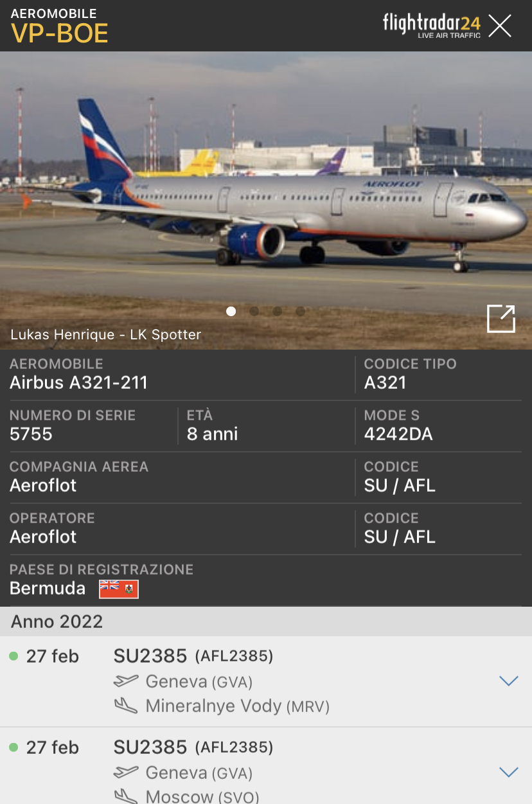Tap green status dot of first flight
The width and height of the screenshot is (532, 804).
pyautogui.click(x=13, y=656)
